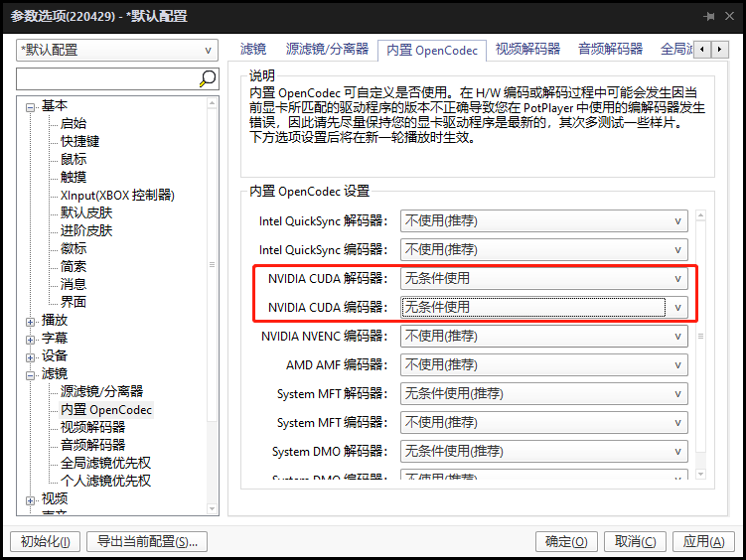Image resolution: width=746 pixels, height=560 pixels.
Task: Click settings tree scrollbar down arrow
Action: (x=213, y=508)
